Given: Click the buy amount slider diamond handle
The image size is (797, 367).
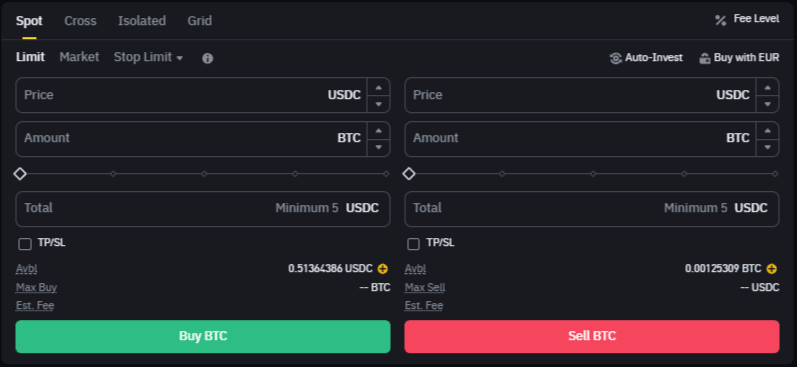Looking at the screenshot, I should 20,174.
